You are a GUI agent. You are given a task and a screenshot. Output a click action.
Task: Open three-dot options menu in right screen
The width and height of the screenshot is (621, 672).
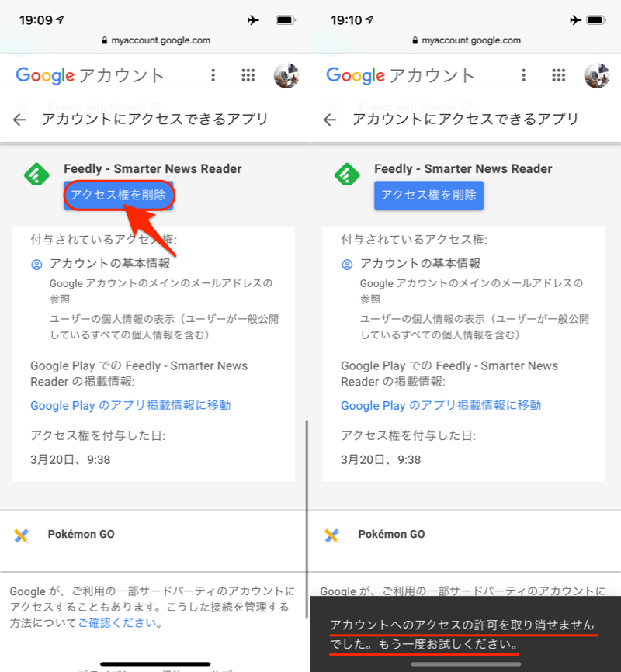click(x=524, y=75)
